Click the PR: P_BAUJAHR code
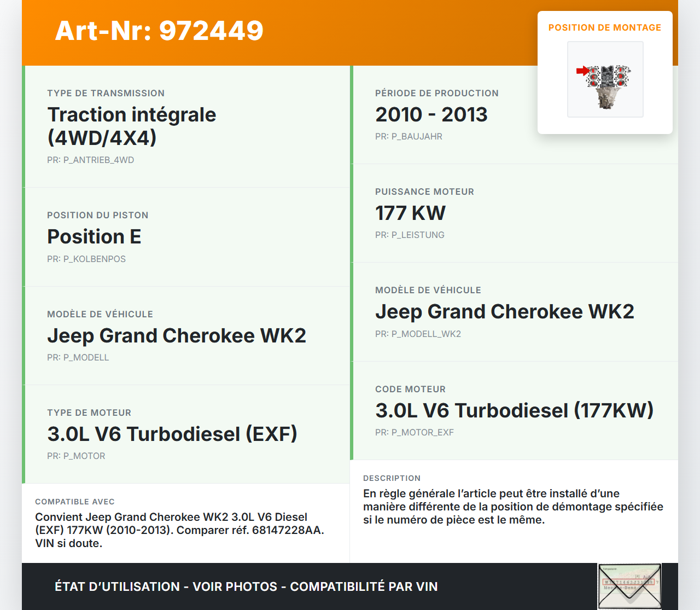700x610 pixels. tap(409, 136)
